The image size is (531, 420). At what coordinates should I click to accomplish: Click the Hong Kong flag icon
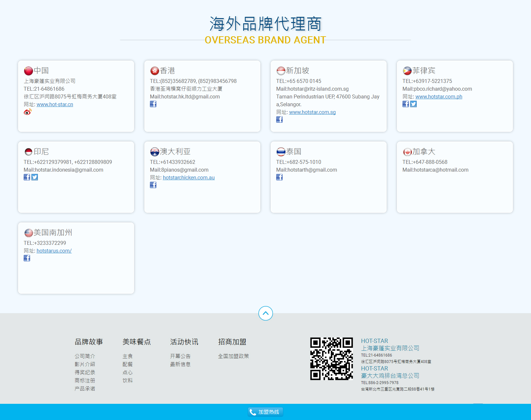point(155,71)
